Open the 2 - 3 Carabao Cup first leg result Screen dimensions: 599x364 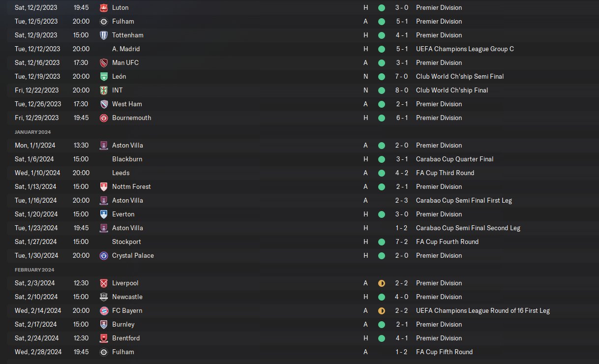tap(401, 201)
